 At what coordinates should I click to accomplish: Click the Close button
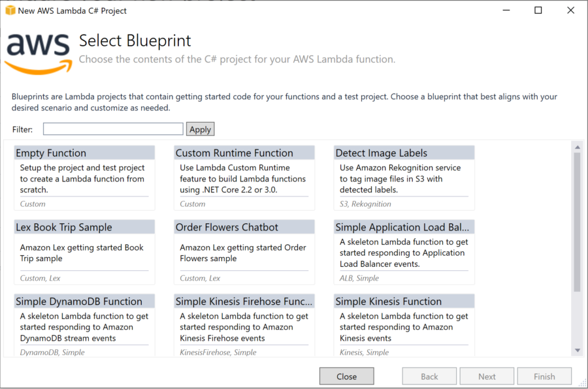[x=346, y=376]
